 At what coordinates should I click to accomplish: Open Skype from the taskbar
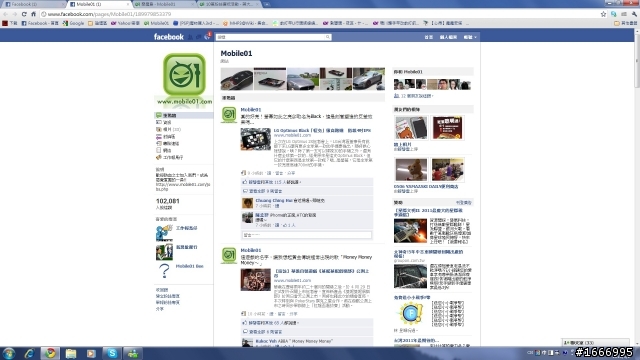tap(112, 353)
